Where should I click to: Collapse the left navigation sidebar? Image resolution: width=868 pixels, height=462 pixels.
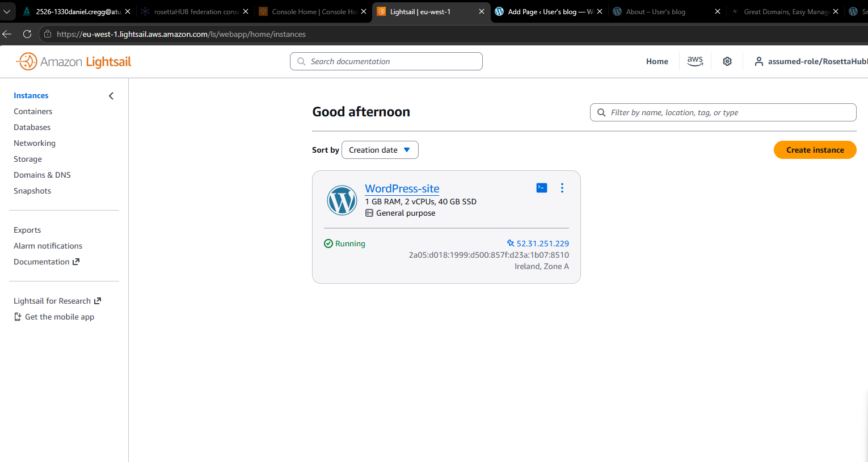click(x=111, y=96)
